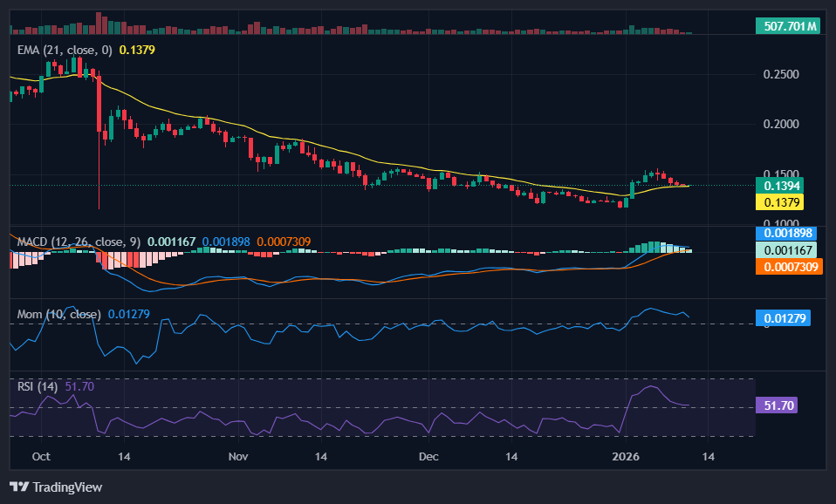Click the Mom (10, close) indicator label

coord(59,314)
